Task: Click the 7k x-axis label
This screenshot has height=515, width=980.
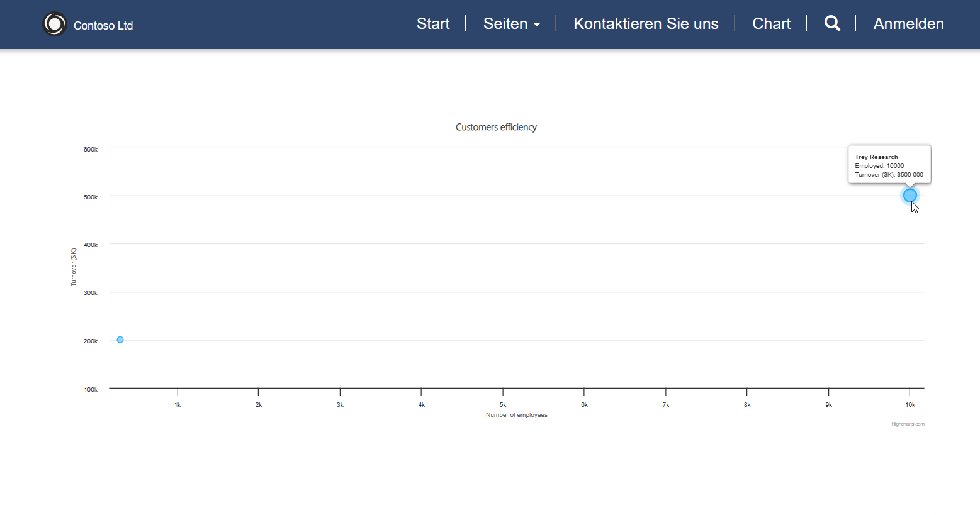Action: (x=666, y=405)
